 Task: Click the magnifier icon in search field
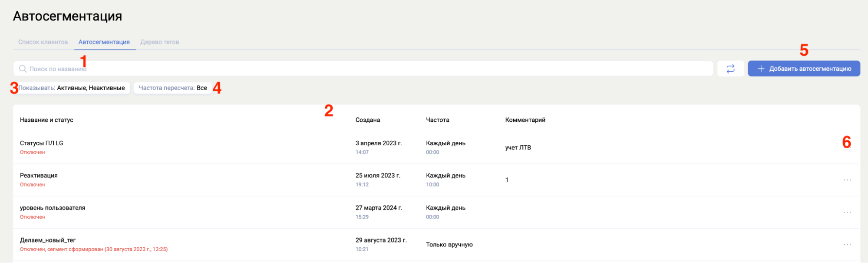[23, 69]
